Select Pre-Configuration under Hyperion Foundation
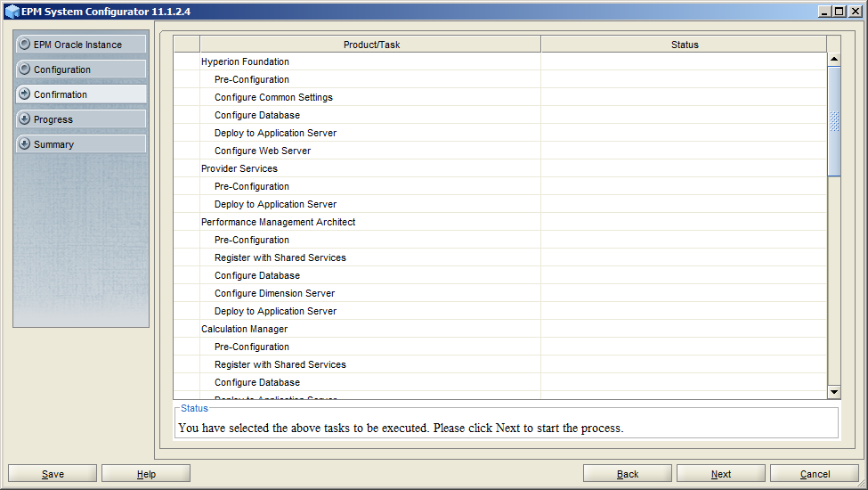This screenshot has width=868, height=490. [x=500, y=79]
